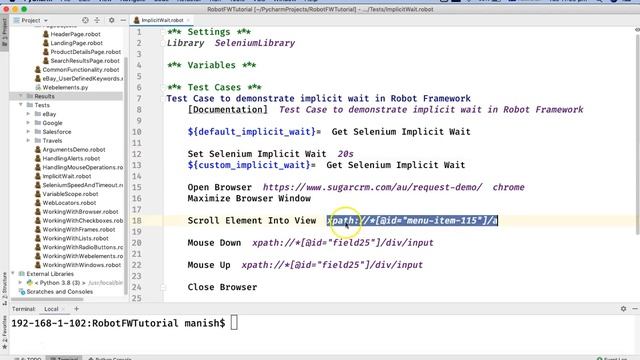Click gutter line number 18
This screenshot has width=640, height=360.
tap(137, 221)
